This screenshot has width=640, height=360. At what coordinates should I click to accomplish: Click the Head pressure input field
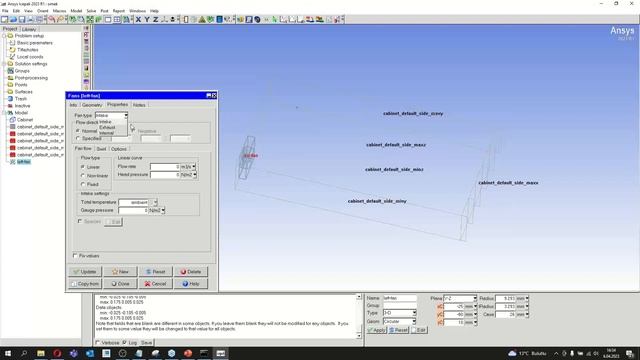pyautogui.click(x=165, y=175)
